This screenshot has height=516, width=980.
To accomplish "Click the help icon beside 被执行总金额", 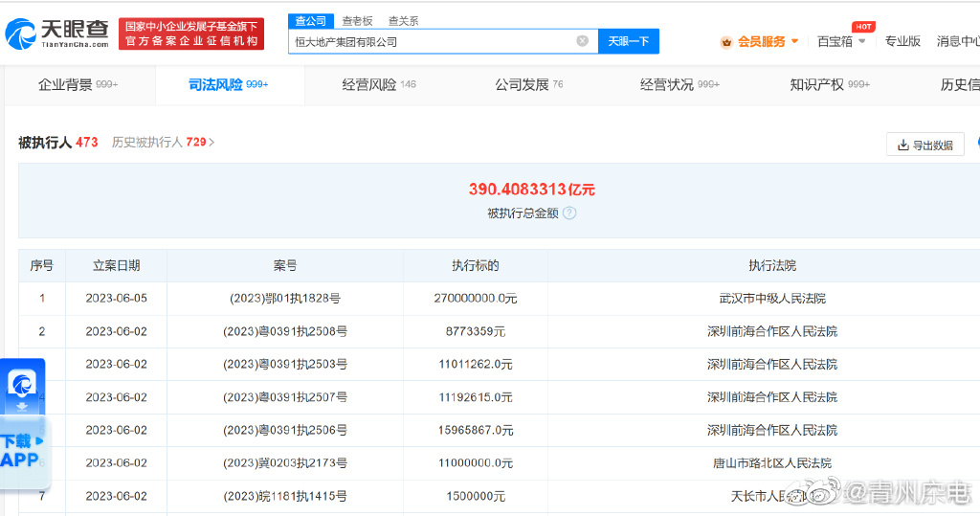I will click(569, 213).
